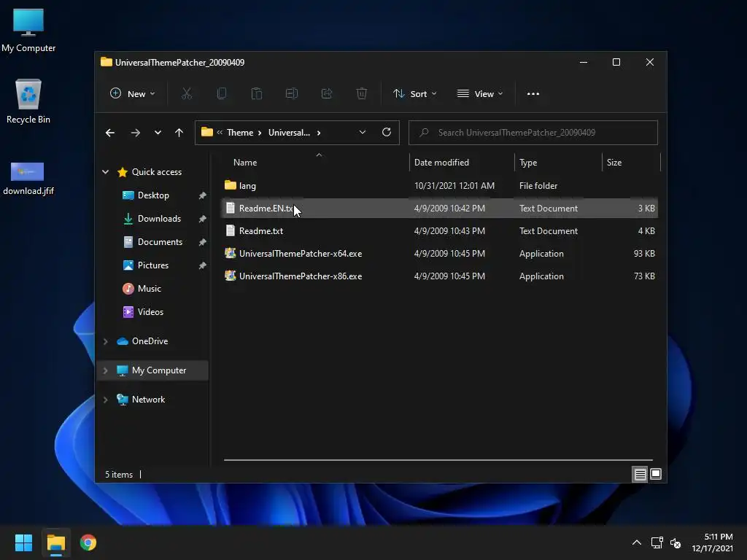Image resolution: width=747 pixels, height=560 pixels.
Task: Refresh the current folder view
Action: coord(387,133)
